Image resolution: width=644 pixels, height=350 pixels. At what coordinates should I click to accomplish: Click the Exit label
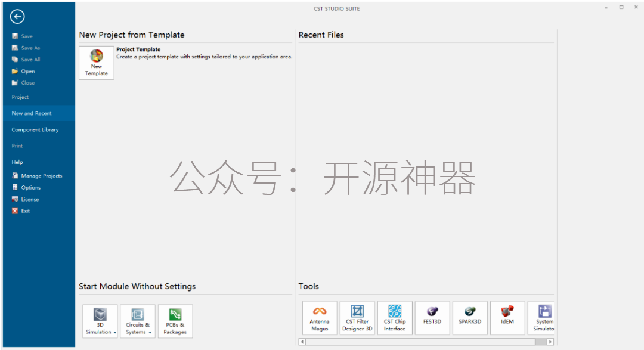coord(26,210)
